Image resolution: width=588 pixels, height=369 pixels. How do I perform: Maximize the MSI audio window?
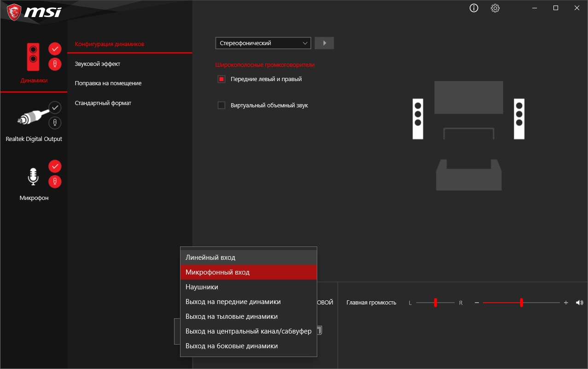click(x=556, y=8)
